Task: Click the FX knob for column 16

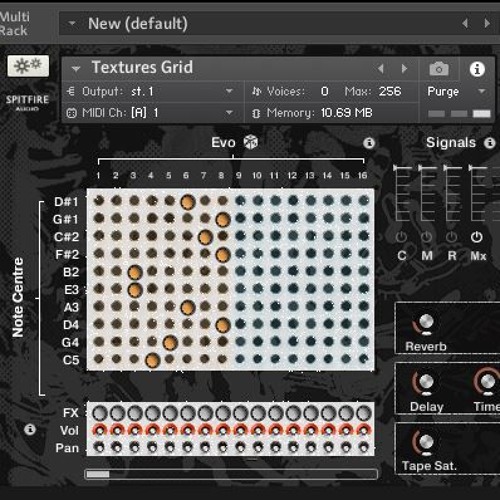Action: (x=364, y=413)
